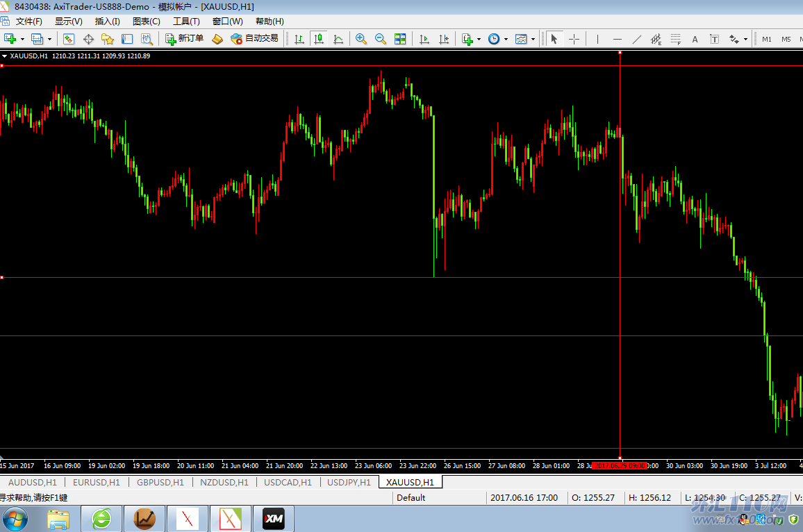This screenshot has width=803, height=532.
Task: Open the Navigator panel with star folder icon
Action: (x=107, y=39)
